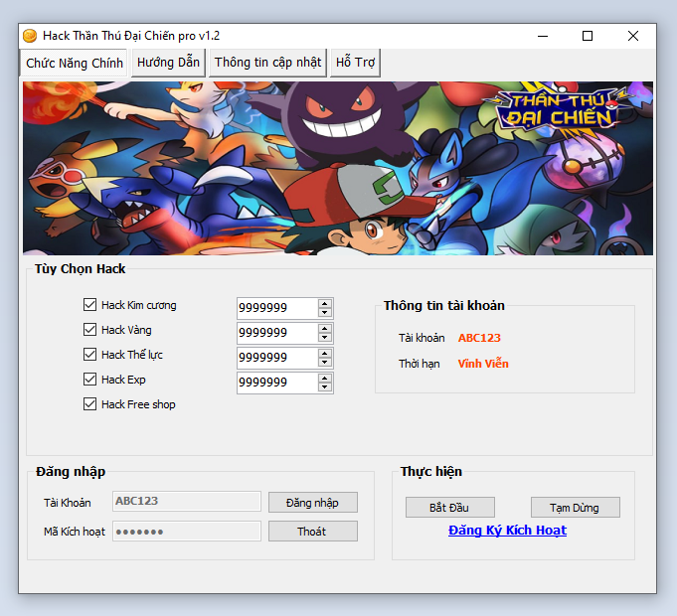The image size is (677, 616).
Task: Open the Đăng Ký Kích Hoạt link
Action: pos(507,531)
